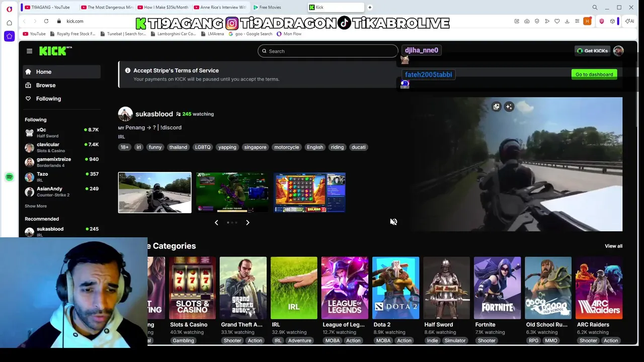Open Grand Theft Auto category card
The width and height of the screenshot is (644, 362).
point(243,288)
